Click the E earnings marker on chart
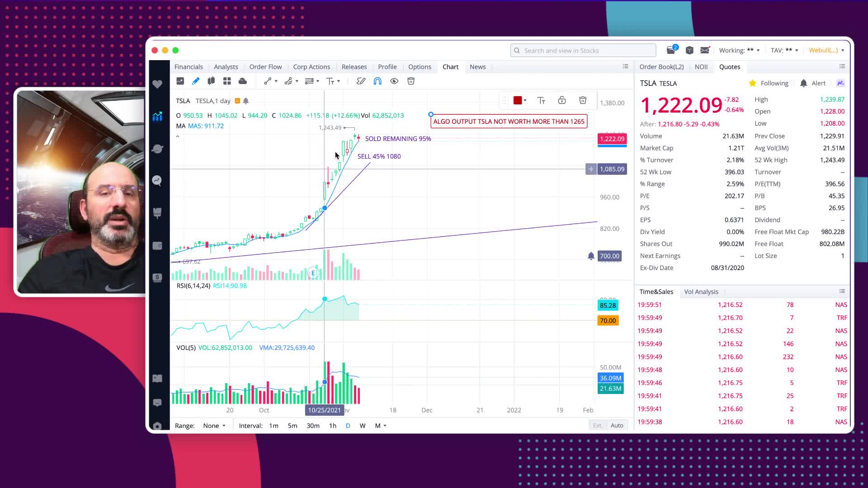Viewport: 868px width, 488px height. pos(313,273)
